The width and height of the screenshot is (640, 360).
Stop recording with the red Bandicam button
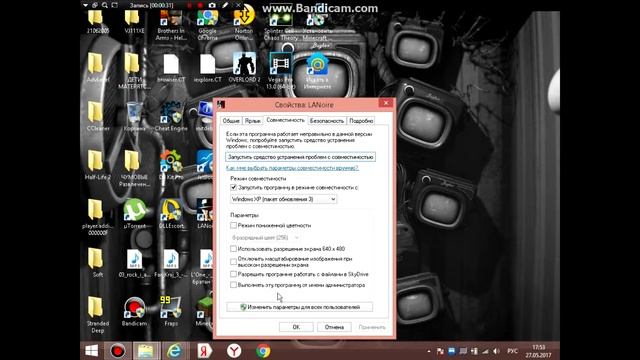(x=200, y=5)
